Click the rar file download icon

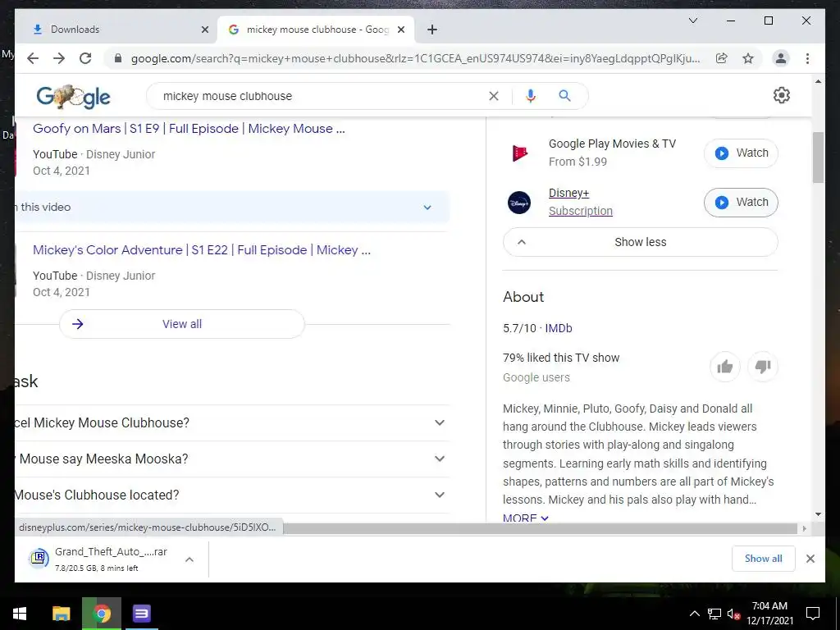[x=39, y=558]
